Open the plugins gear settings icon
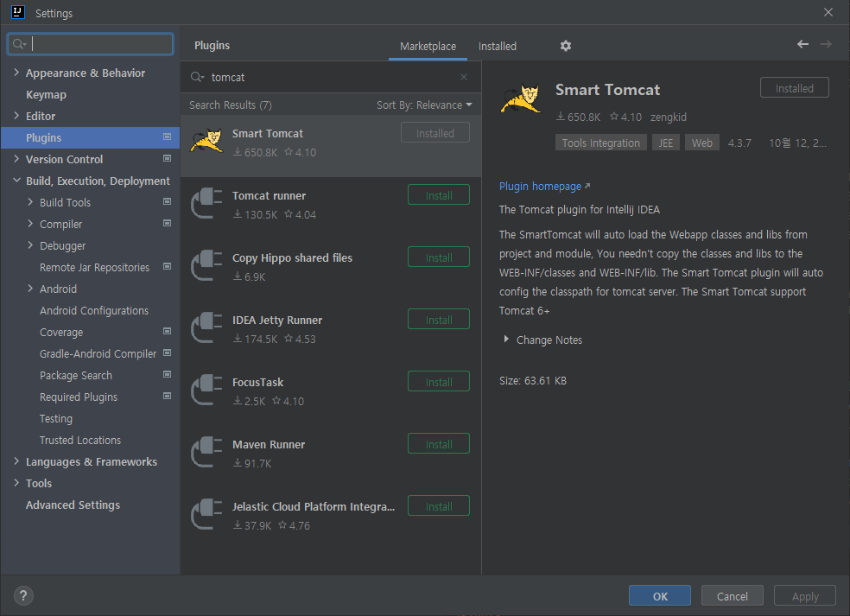Screen dimensions: 850x616 click(x=566, y=46)
